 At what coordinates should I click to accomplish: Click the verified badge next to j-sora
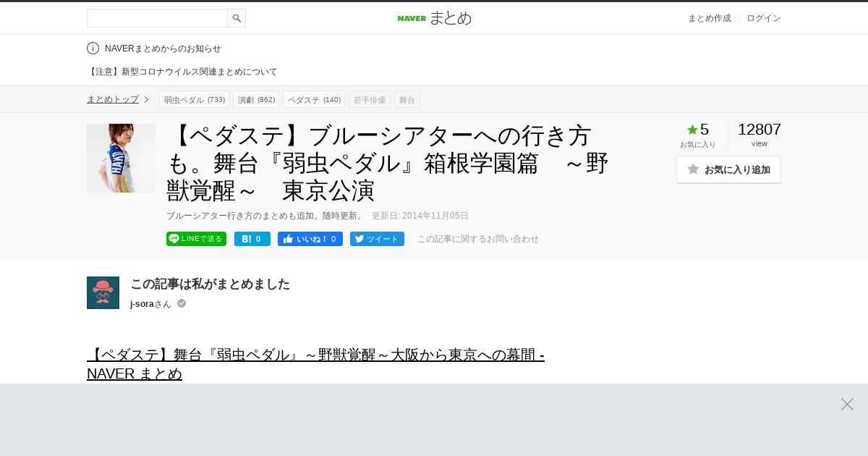(182, 303)
